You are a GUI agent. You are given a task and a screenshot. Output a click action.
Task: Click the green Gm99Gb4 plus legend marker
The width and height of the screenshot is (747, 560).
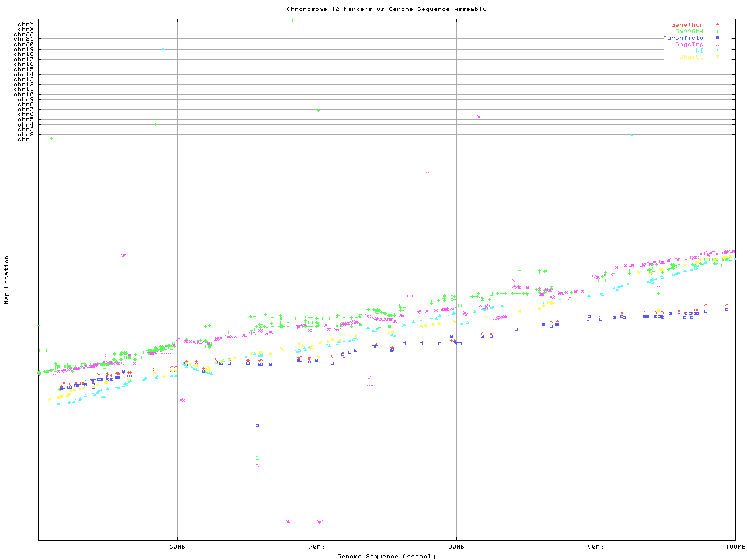click(717, 32)
